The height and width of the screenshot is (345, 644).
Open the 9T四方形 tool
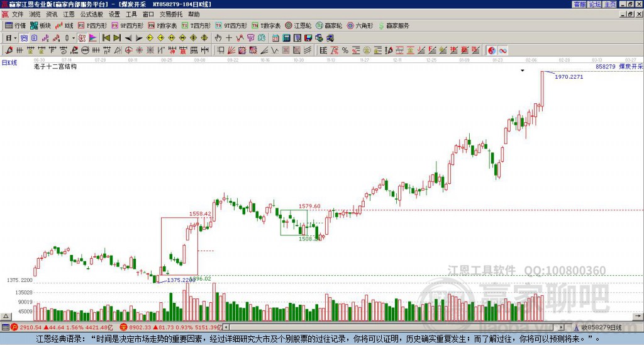(231, 25)
